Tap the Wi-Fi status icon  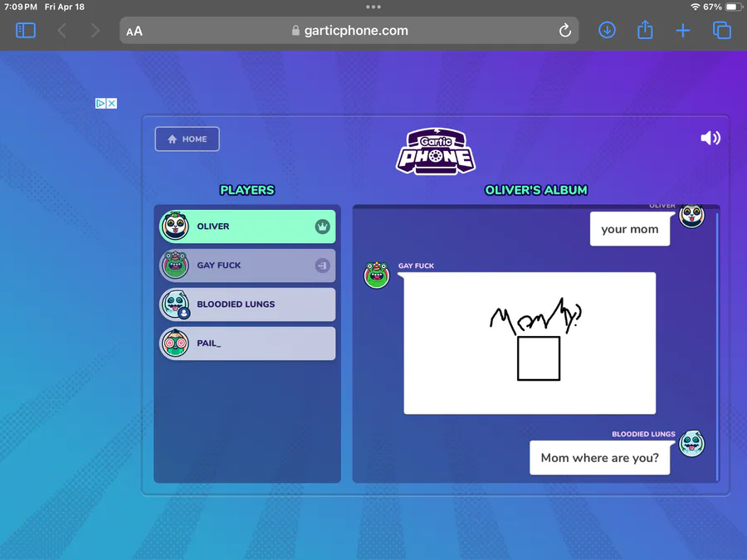tap(695, 7)
